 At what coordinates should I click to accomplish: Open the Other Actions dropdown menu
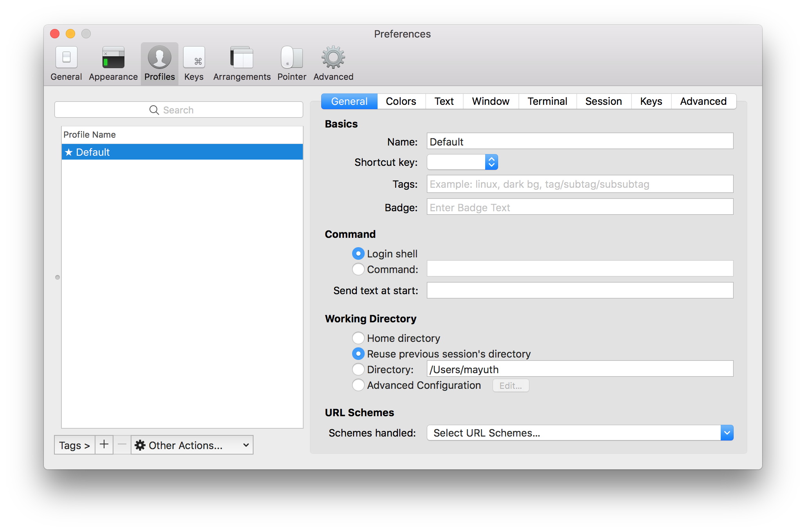192,445
